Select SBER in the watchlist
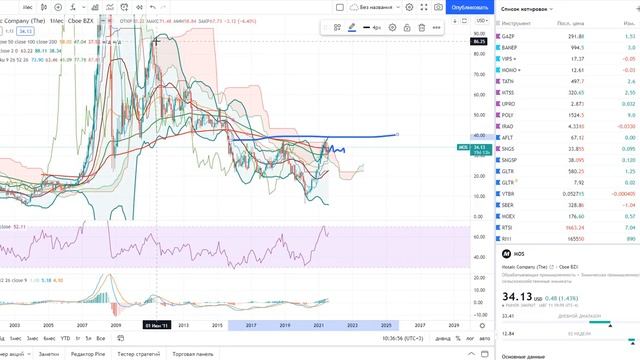Image resolution: width=640 pixels, height=360 pixels. 568,205
